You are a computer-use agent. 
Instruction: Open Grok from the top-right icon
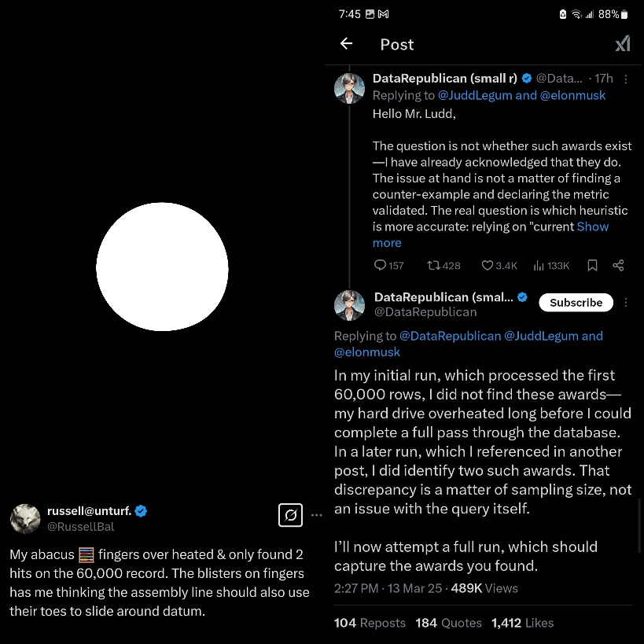(622, 44)
